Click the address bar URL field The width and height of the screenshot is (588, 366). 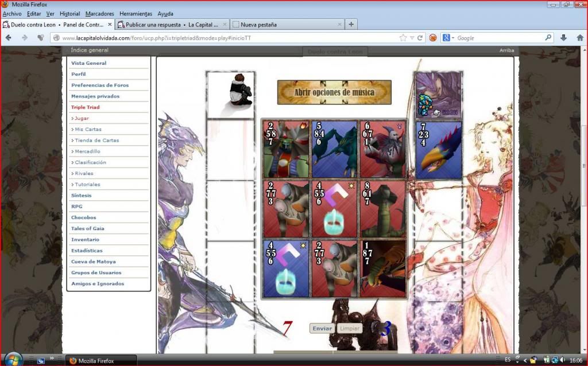click(229, 38)
